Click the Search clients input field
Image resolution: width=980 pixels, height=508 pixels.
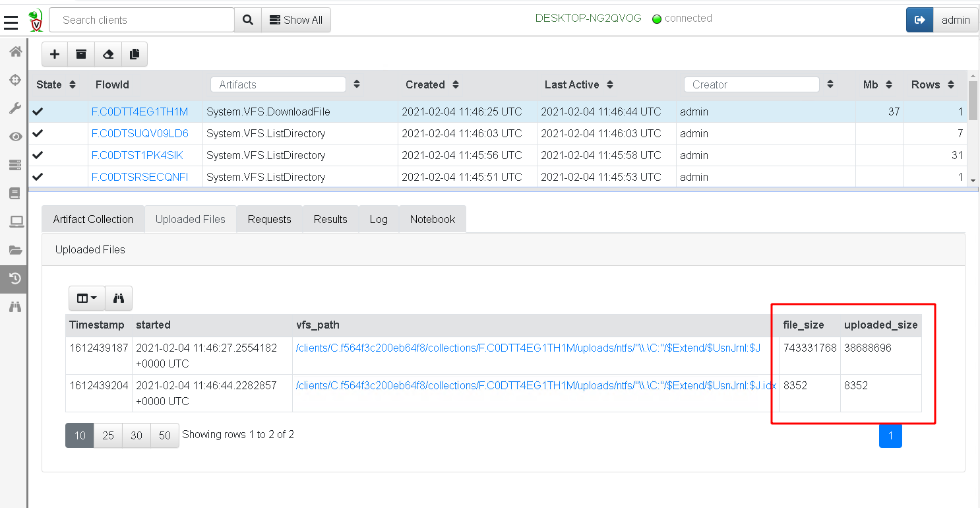(x=142, y=20)
